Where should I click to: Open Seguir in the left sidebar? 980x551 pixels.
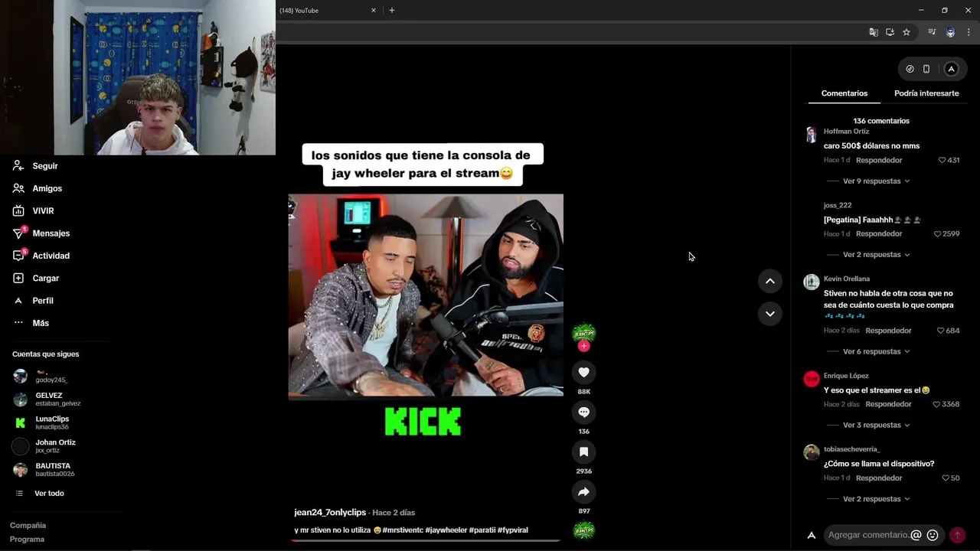(36, 166)
